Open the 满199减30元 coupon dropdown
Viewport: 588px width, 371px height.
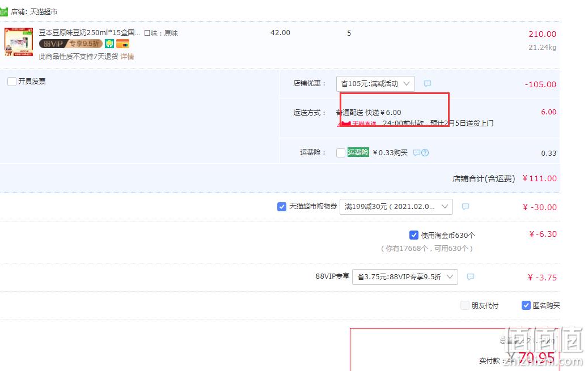396,207
